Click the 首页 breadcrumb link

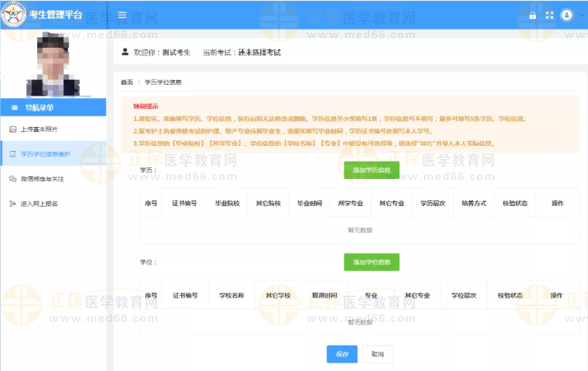(x=126, y=82)
